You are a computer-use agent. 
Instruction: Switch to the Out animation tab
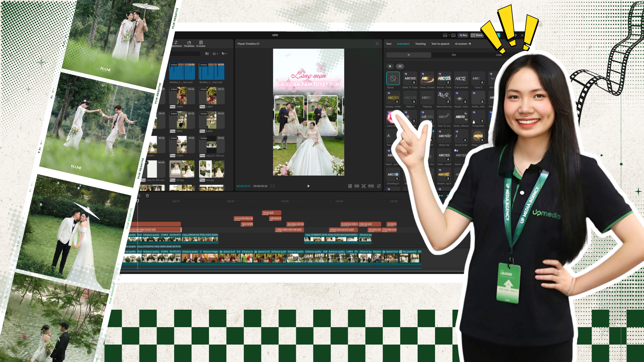click(454, 55)
